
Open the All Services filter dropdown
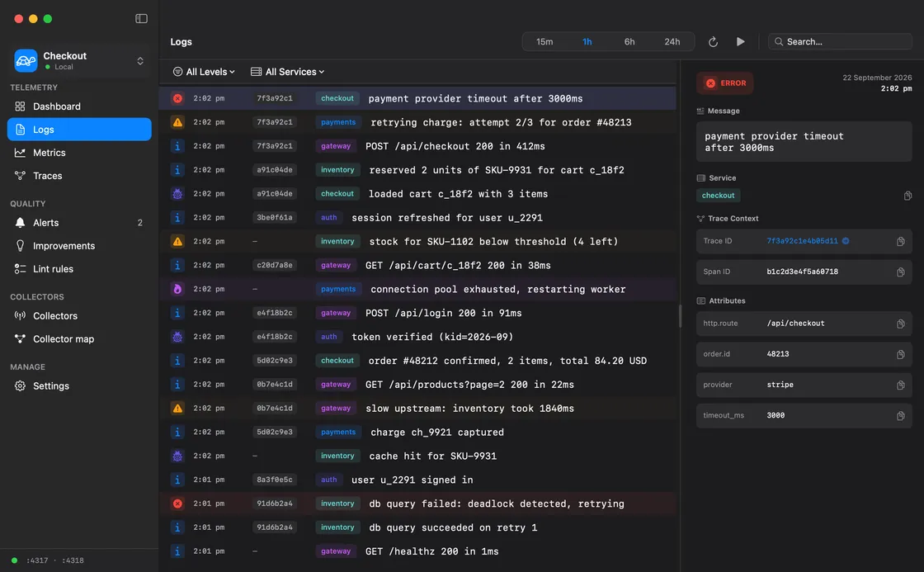288,72
